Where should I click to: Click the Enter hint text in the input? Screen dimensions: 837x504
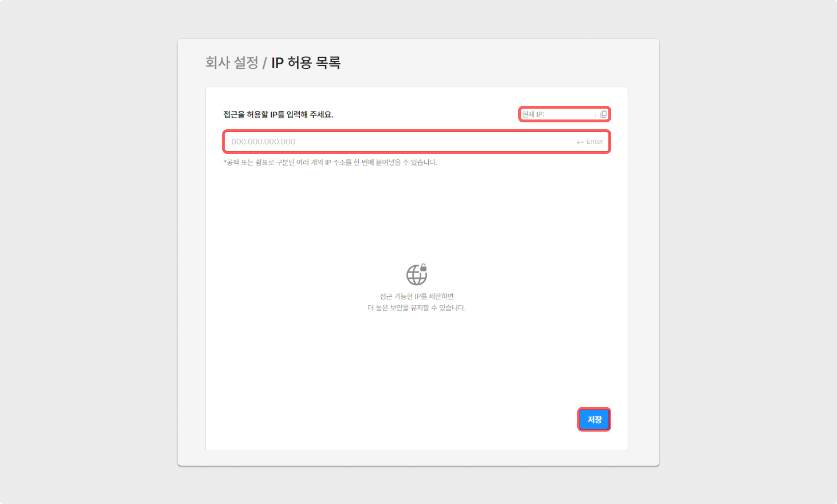point(595,142)
